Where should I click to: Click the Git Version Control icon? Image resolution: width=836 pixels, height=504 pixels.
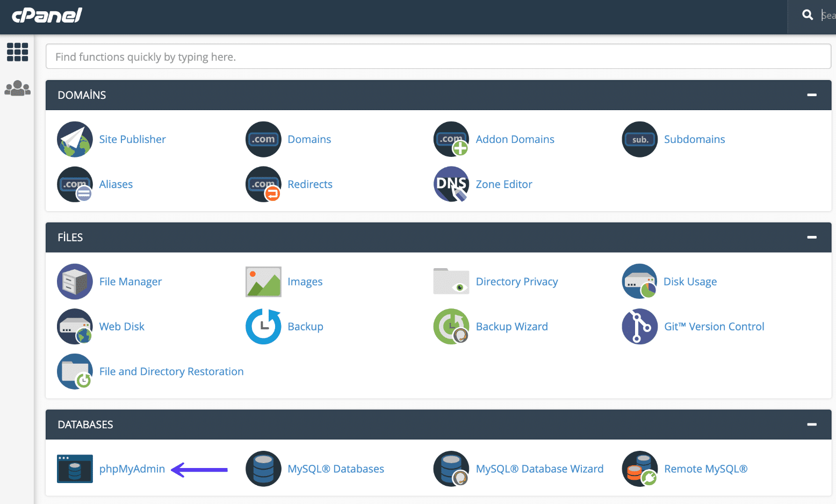pos(639,326)
